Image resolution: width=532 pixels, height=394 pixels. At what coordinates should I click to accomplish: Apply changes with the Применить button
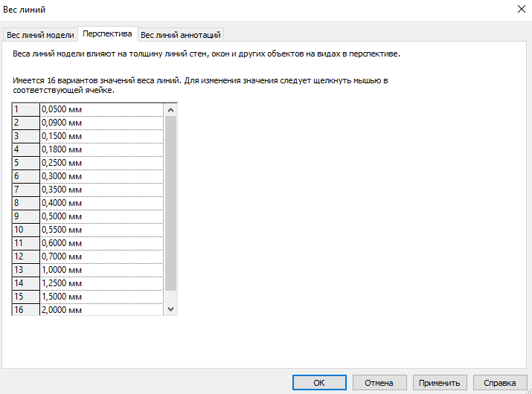click(x=440, y=383)
